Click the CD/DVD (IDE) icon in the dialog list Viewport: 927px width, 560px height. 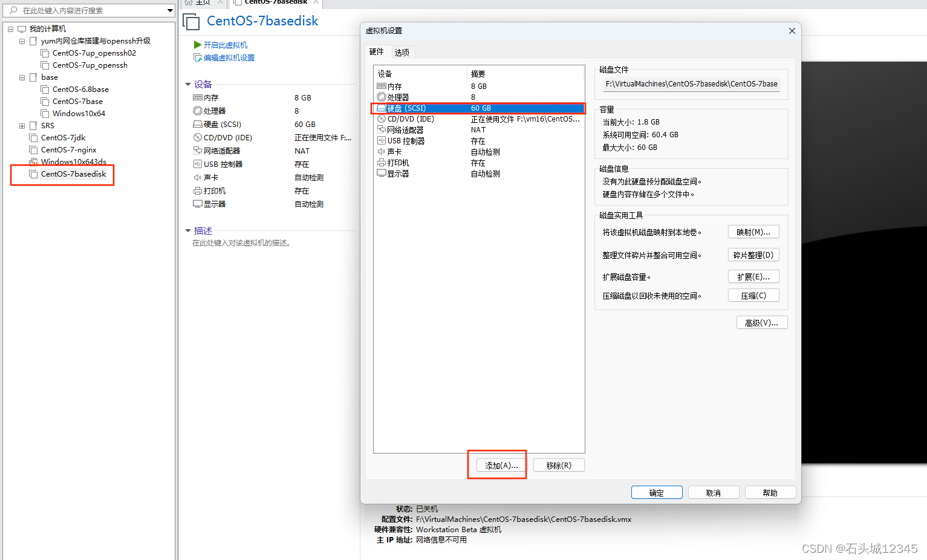pos(381,119)
